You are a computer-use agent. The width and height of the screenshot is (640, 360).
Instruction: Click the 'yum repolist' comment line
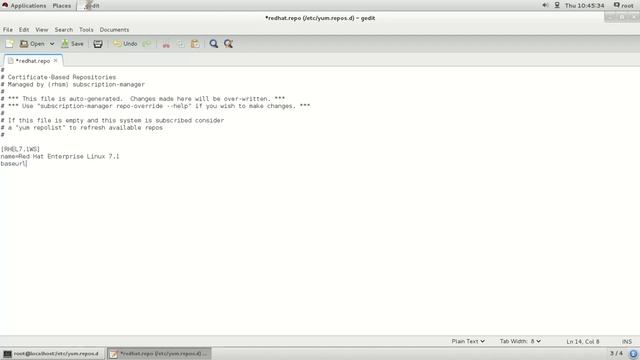(82, 128)
